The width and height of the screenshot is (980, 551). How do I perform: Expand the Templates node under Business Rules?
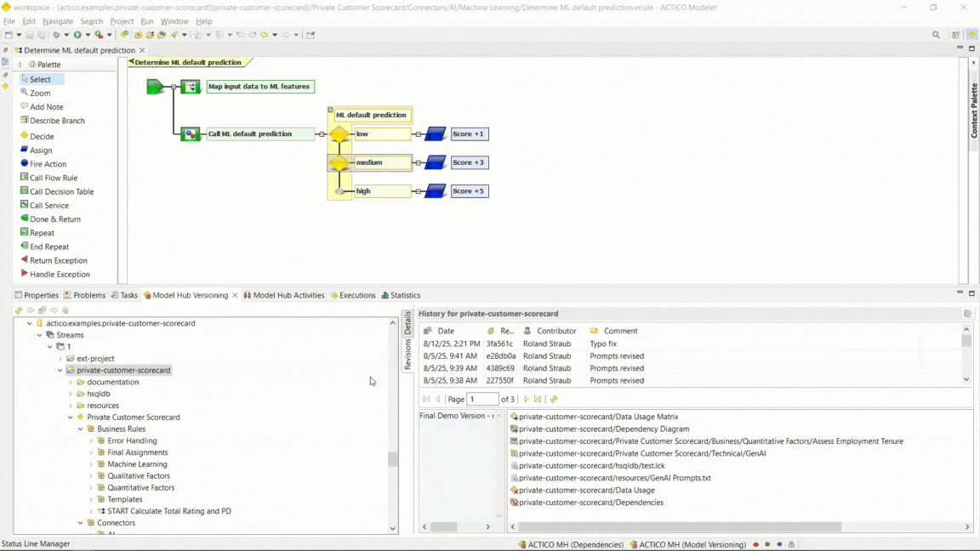pos(90,499)
